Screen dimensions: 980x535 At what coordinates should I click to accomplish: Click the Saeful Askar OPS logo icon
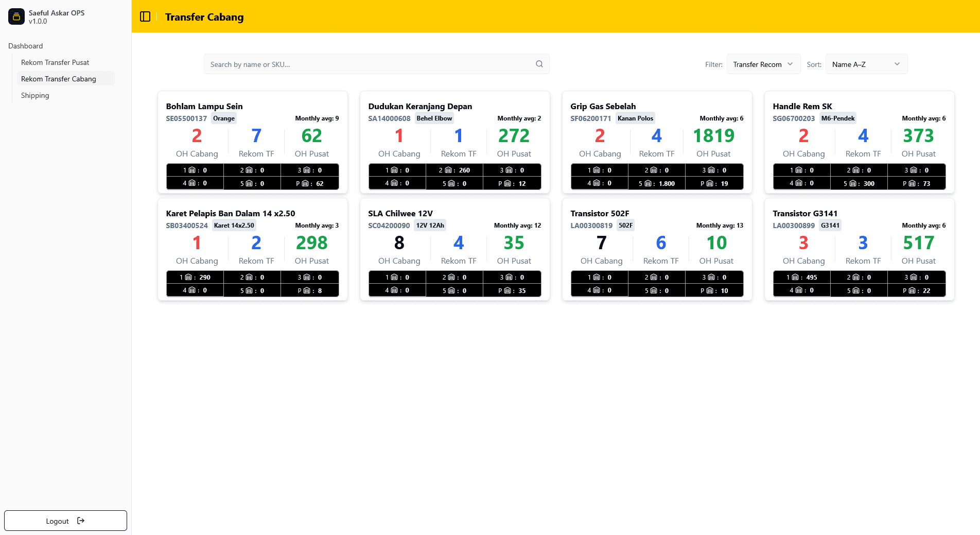point(16,16)
